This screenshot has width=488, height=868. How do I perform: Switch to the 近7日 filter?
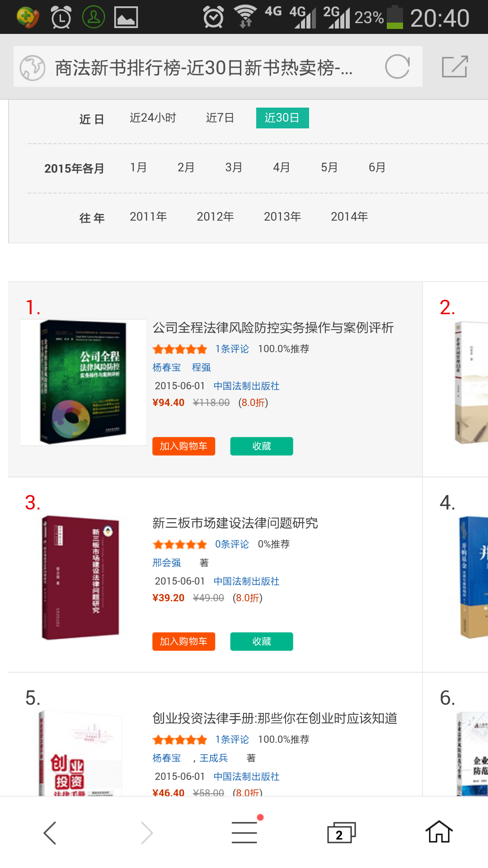pos(220,118)
